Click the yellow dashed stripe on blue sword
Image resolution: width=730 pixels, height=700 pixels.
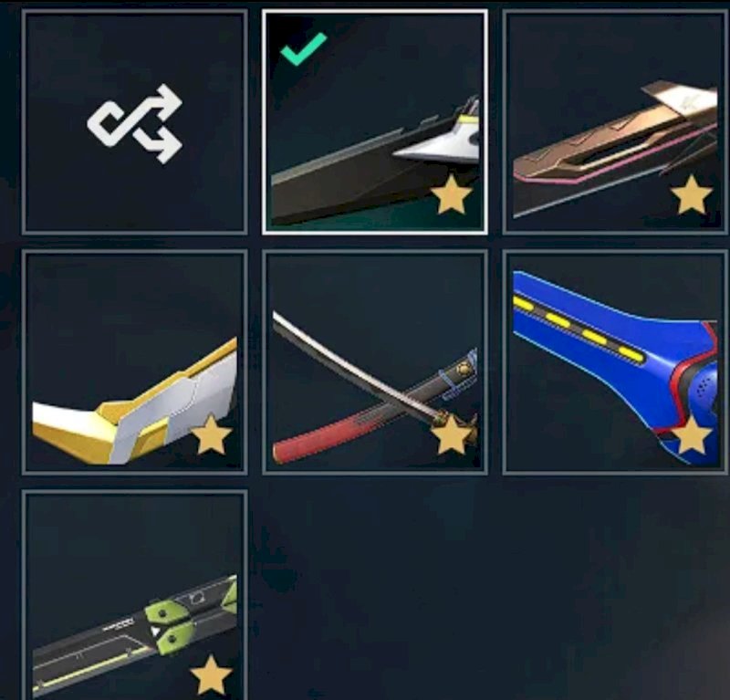[579, 329]
